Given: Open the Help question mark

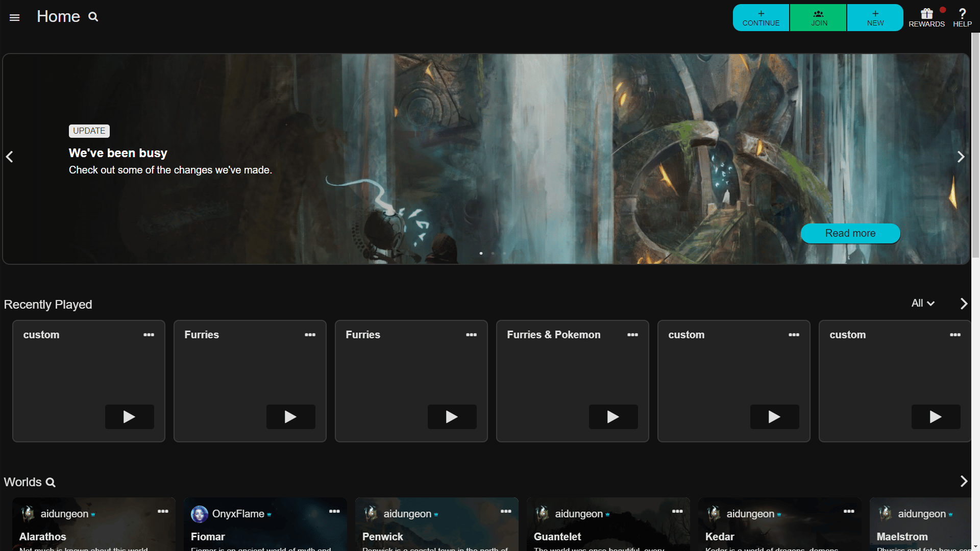Looking at the screenshot, I should coord(962,17).
